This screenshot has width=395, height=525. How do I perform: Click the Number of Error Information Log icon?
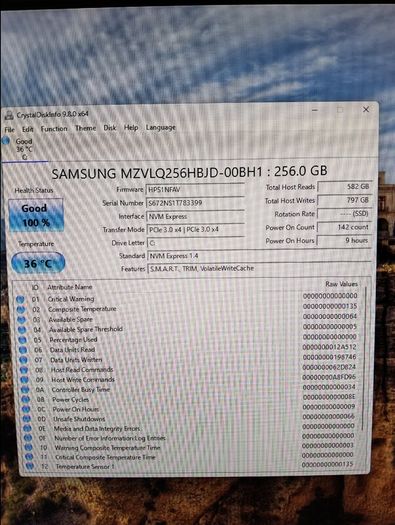click(28, 438)
